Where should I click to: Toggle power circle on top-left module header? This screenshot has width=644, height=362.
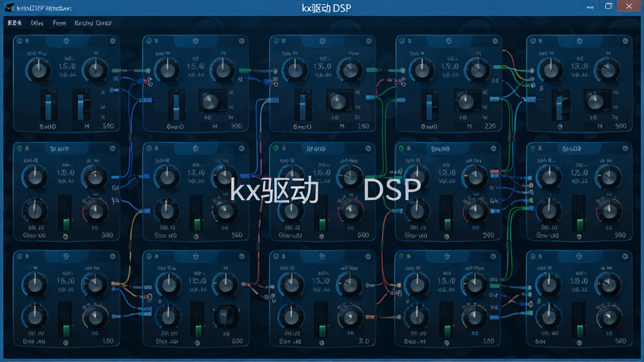(x=19, y=41)
